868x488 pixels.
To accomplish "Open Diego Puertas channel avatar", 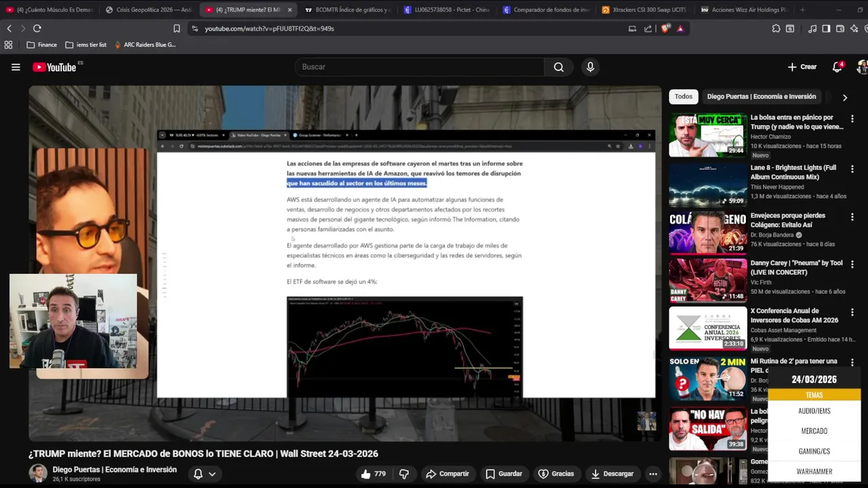I will point(38,473).
